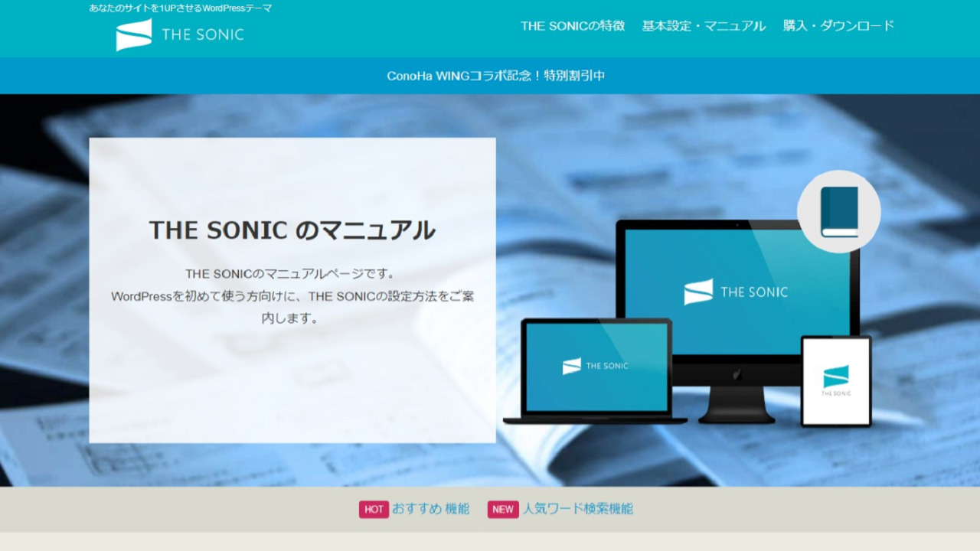Open おすすめ 機能 link
The image size is (980, 551).
tap(431, 509)
